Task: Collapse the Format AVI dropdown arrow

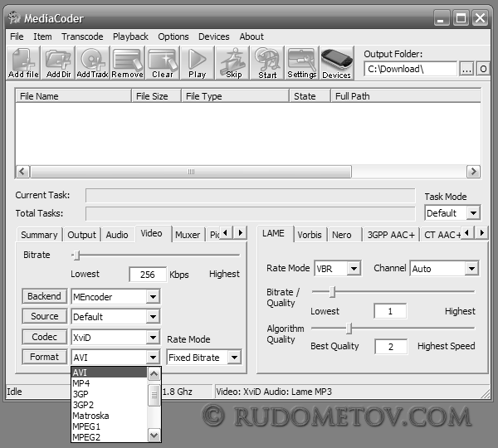Action: point(153,358)
